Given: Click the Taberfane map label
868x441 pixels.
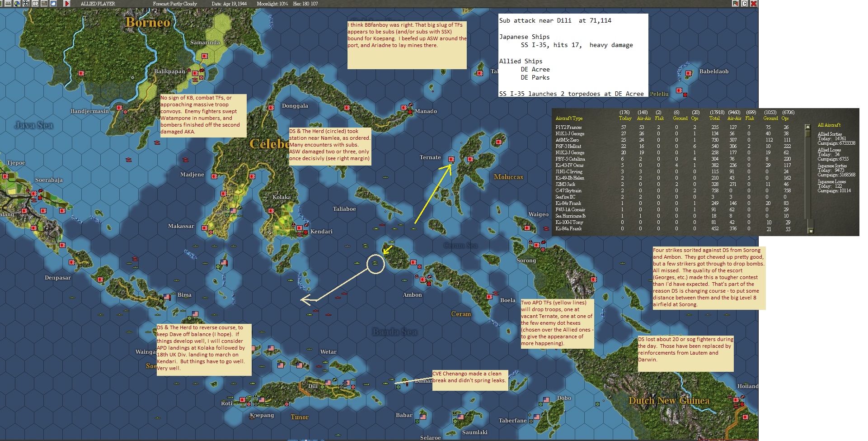Looking at the screenshot, I should (512, 421).
